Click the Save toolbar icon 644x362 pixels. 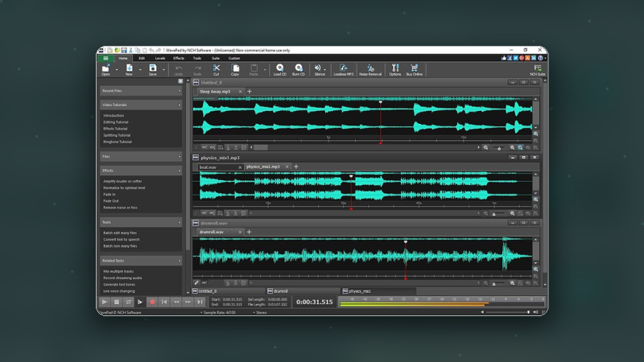pos(153,69)
